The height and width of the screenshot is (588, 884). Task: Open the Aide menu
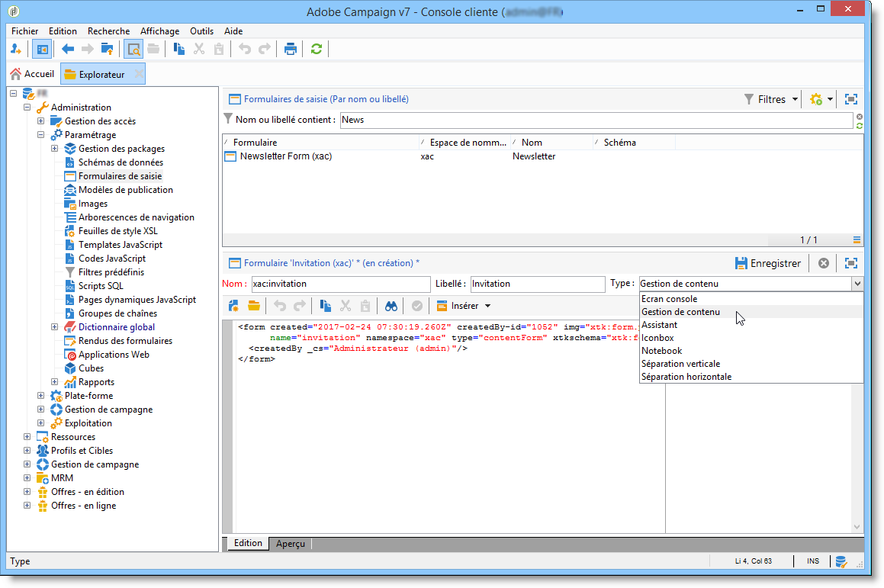[233, 31]
